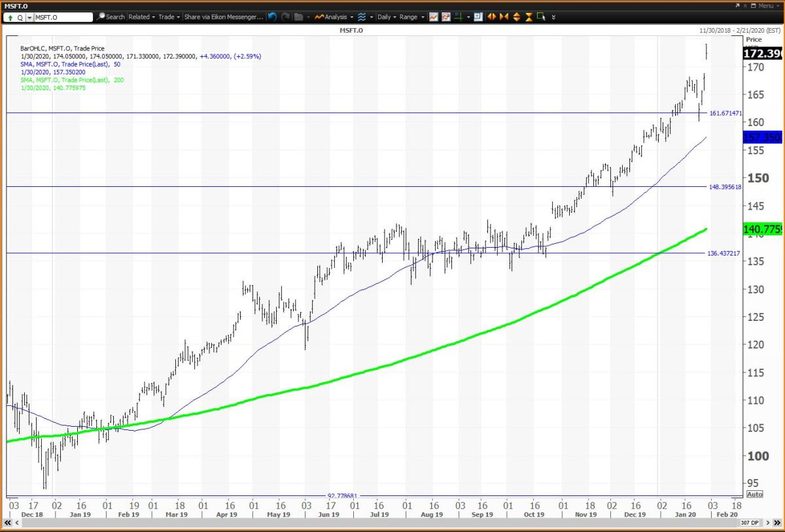The image size is (785, 532).
Task: Click the undo arrow in the toolbar
Action: click(x=273, y=17)
